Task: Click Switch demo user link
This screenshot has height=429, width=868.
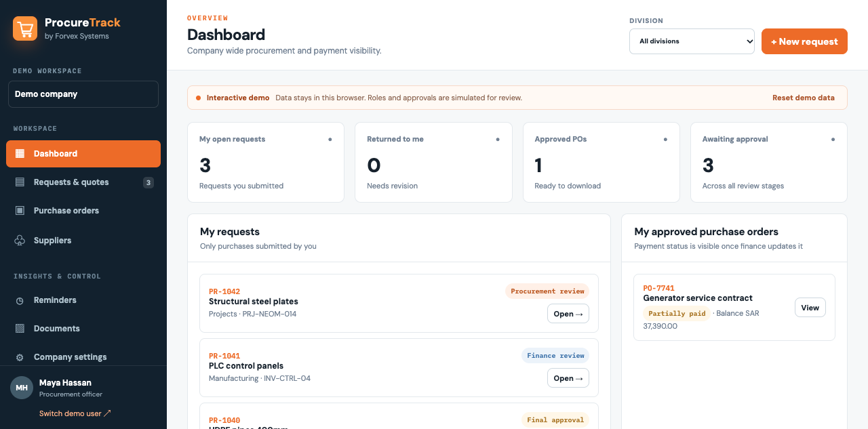Action: click(x=75, y=413)
